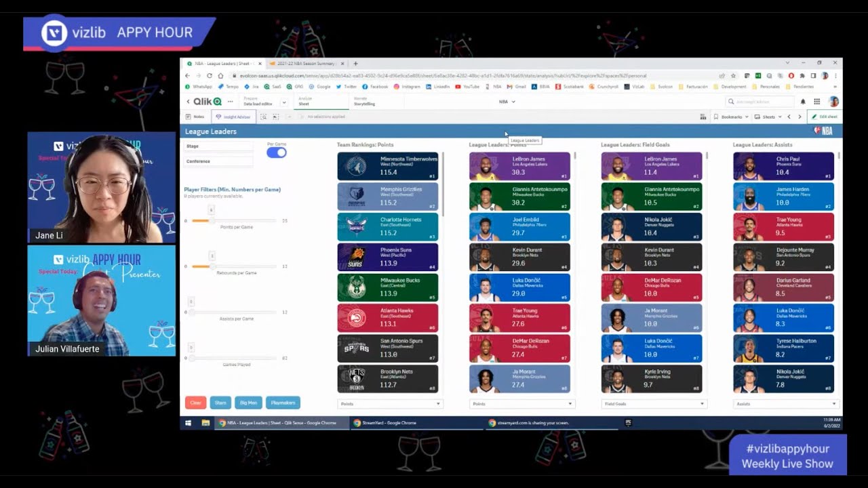Screen dimensions: 868x488
Task: Click Games Played slider handle
Action: point(191,358)
